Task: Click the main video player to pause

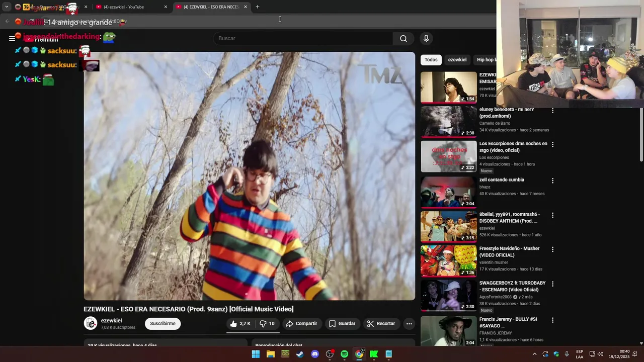Action: point(249,176)
